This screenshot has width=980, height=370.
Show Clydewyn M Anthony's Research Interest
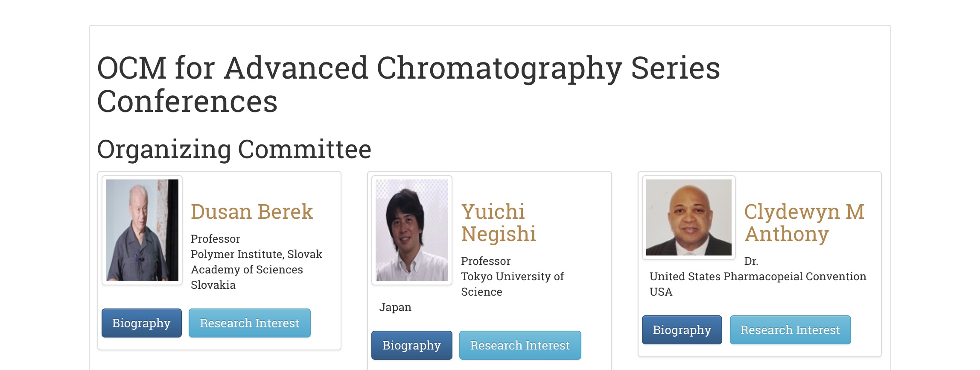point(790,330)
